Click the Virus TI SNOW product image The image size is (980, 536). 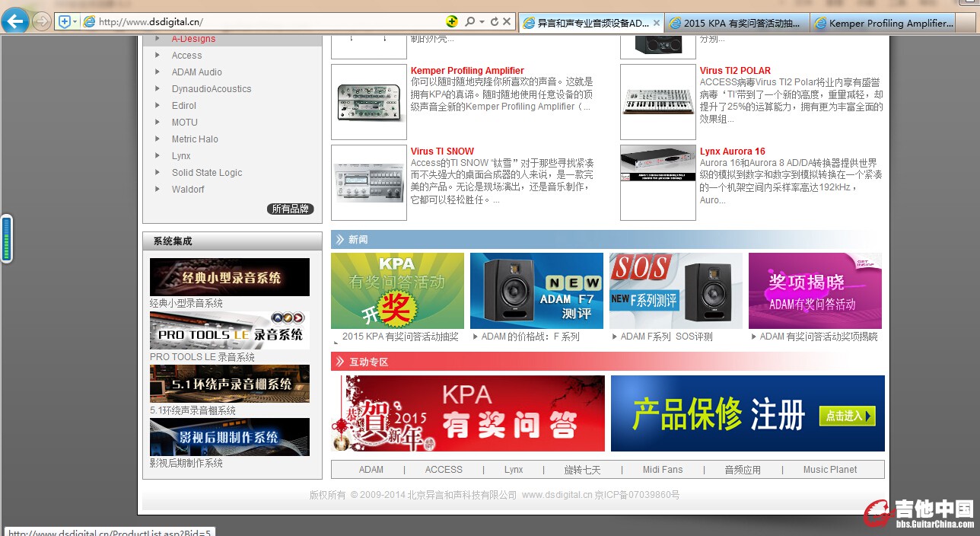pyautogui.click(x=369, y=183)
